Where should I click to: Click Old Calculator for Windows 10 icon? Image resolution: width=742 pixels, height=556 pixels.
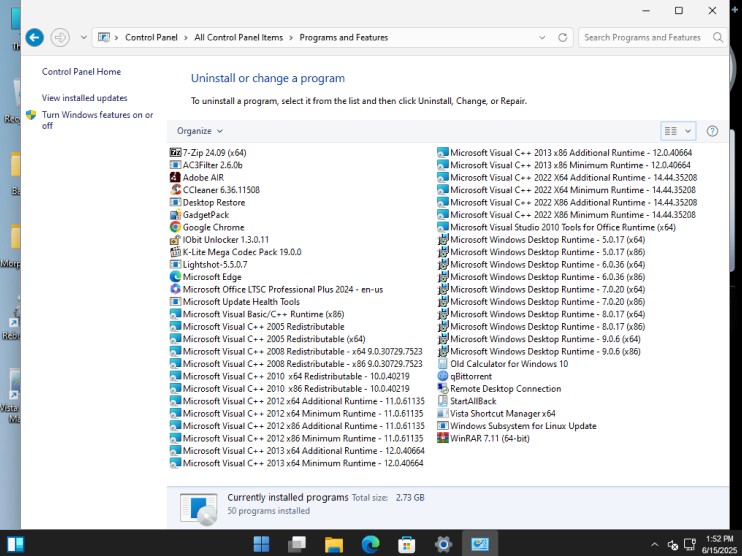click(442, 364)
